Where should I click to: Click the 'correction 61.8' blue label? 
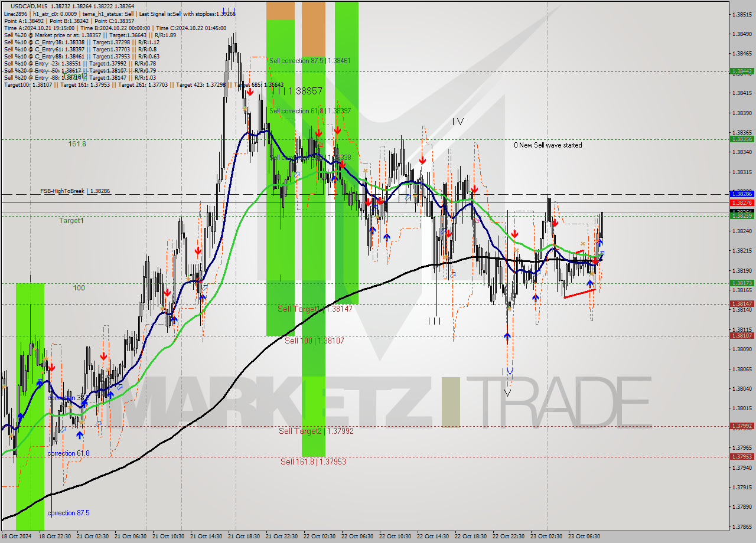(69, 453)
